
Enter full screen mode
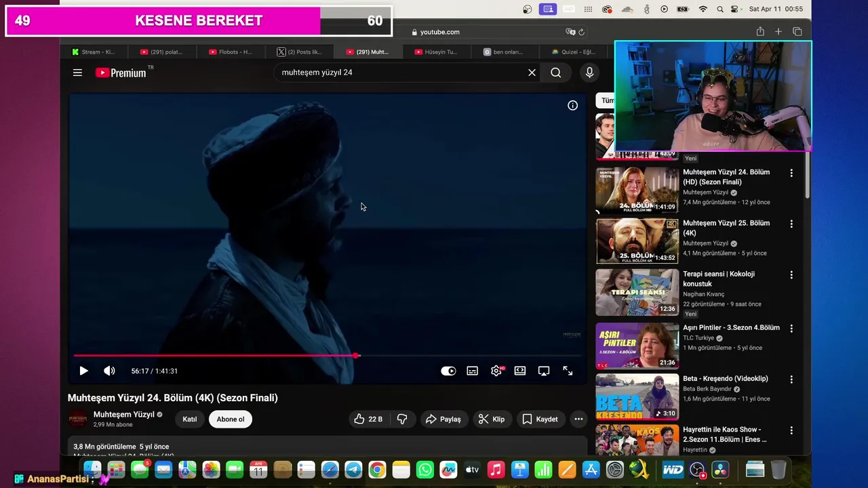point(568,371)
